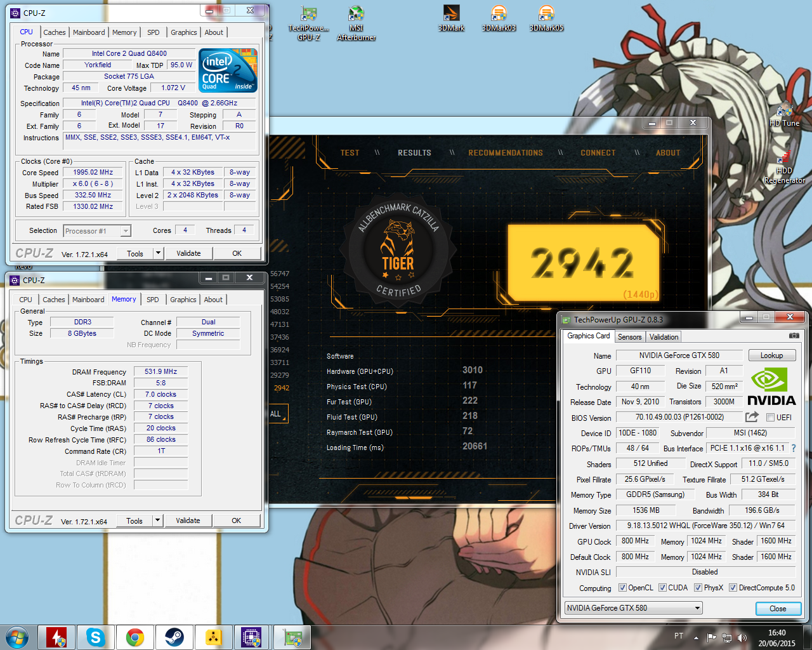
Task: Click the Tools button in top CPU-Z
Action: pos(135,253)
